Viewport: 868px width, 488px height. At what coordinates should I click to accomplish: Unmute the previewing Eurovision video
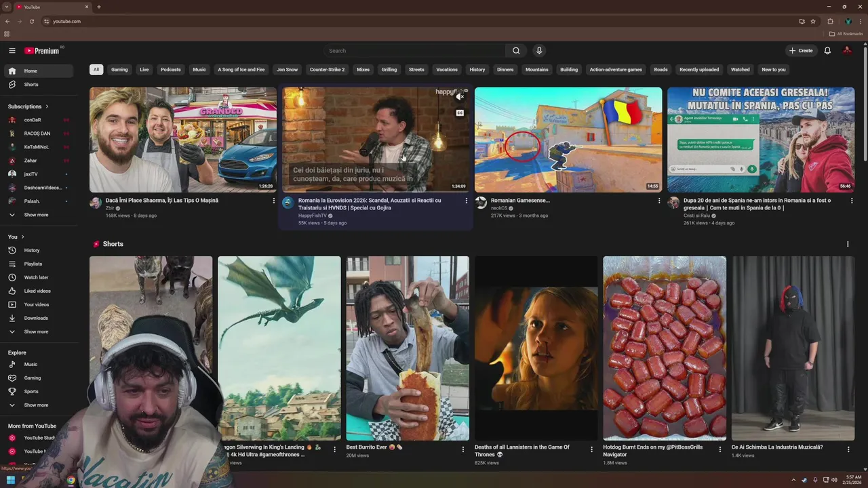[x=460, y=97]
